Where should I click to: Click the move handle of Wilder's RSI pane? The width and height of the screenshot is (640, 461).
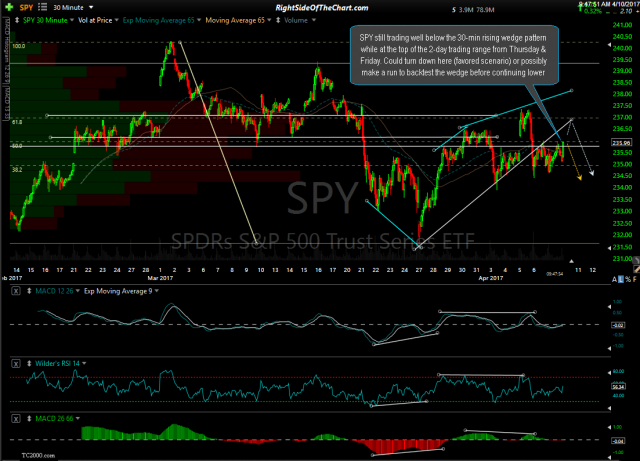(29, 363)
